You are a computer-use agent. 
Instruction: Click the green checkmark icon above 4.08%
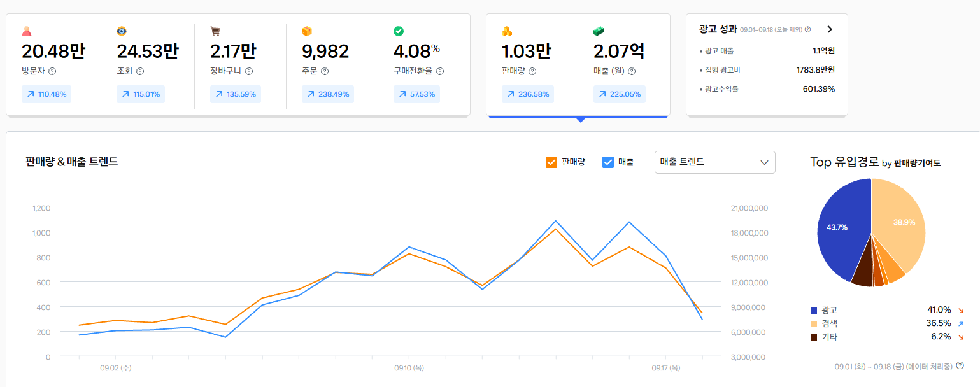point(399,31)
